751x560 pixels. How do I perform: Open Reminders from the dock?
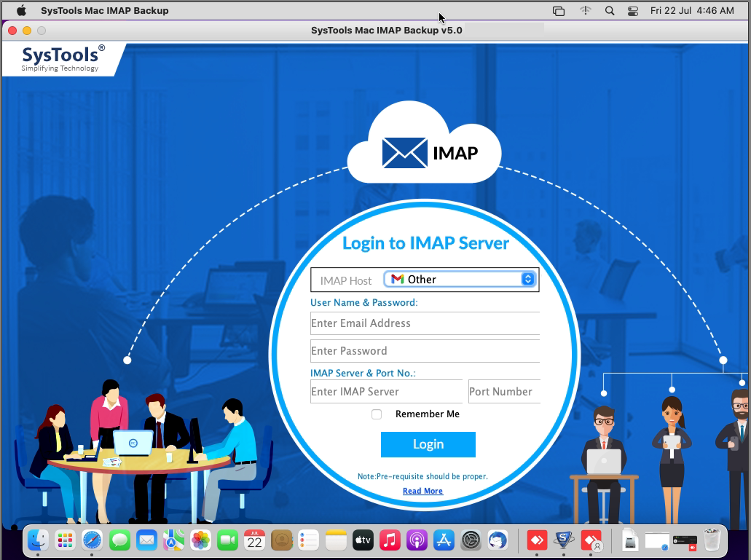click(308, 541)
